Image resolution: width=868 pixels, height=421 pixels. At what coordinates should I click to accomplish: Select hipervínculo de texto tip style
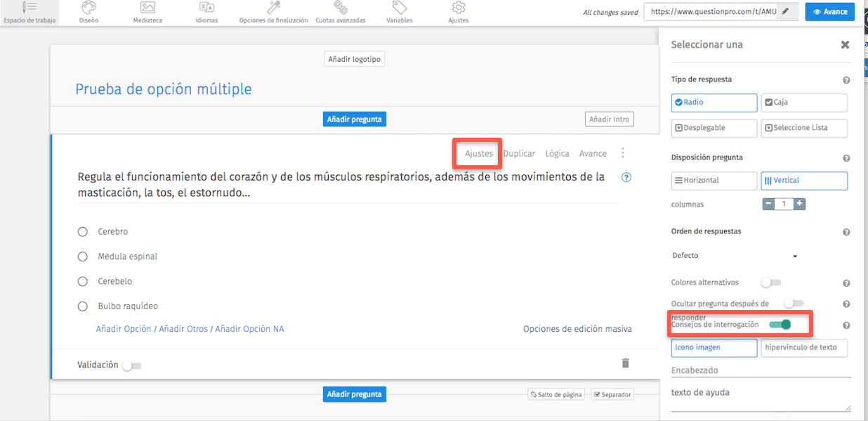pos(804,348)
